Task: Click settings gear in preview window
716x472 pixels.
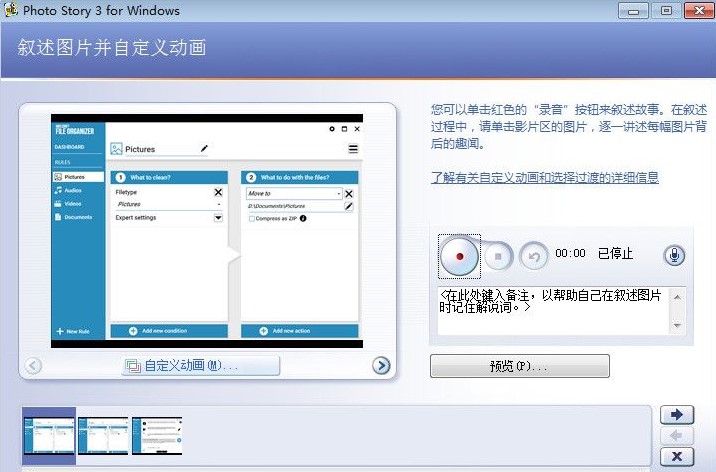Action: point(332,129)
